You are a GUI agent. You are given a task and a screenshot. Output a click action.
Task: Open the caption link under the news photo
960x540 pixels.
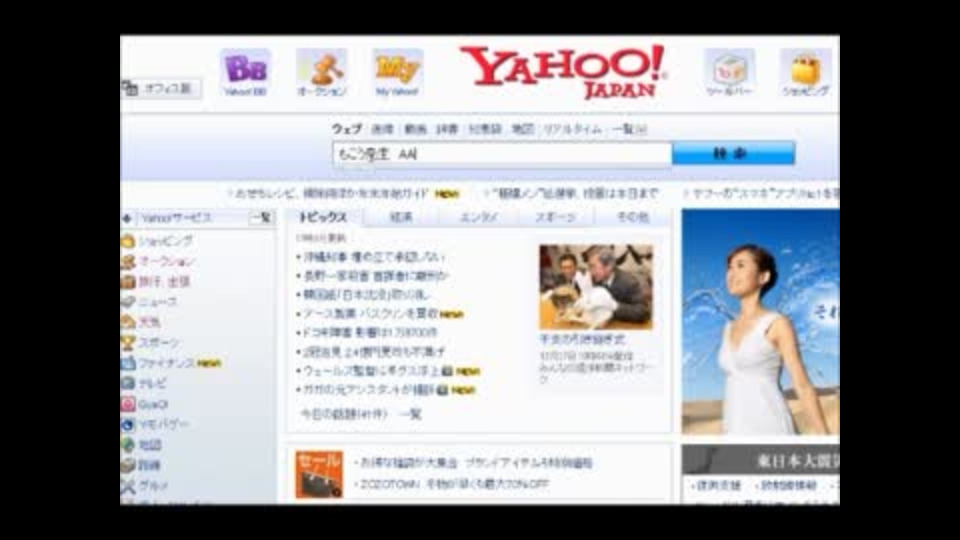pyautogui.click(x=582, y=339)
